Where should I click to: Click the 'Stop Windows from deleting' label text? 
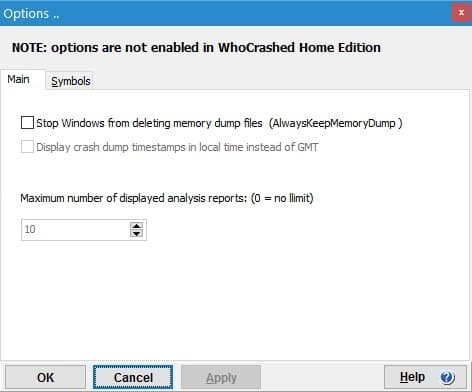pyautogui.click(x=149, y=123)
